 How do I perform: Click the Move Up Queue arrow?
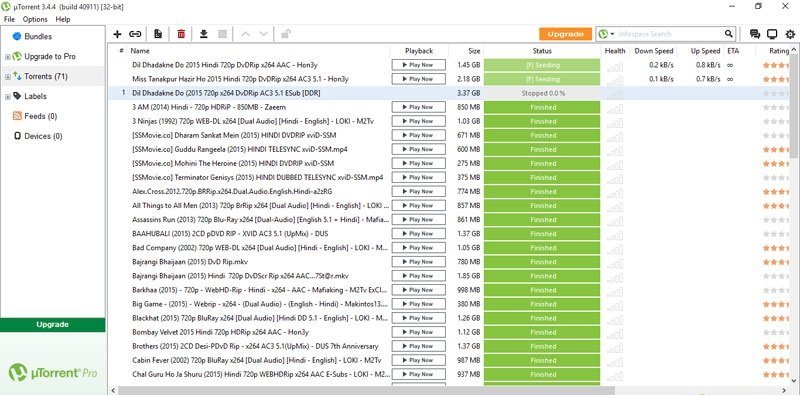pyautogui.click(x=245, y=34)
